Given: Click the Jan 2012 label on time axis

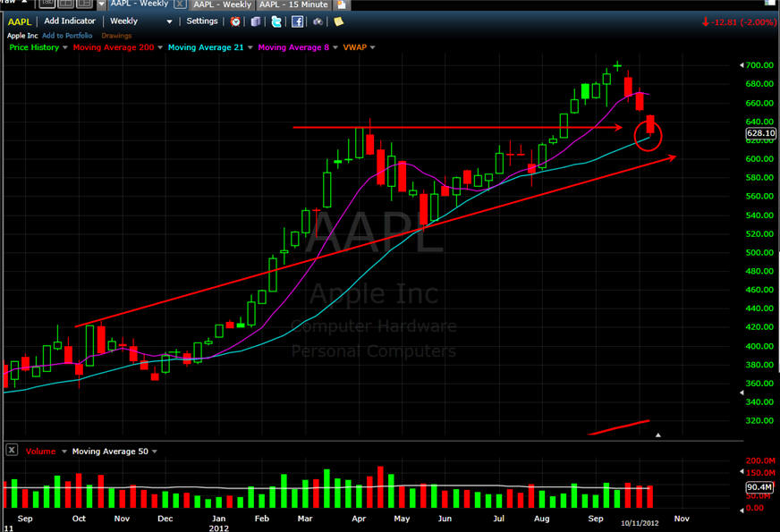Looking at the screenshot, I should click(x=219, y=523).
